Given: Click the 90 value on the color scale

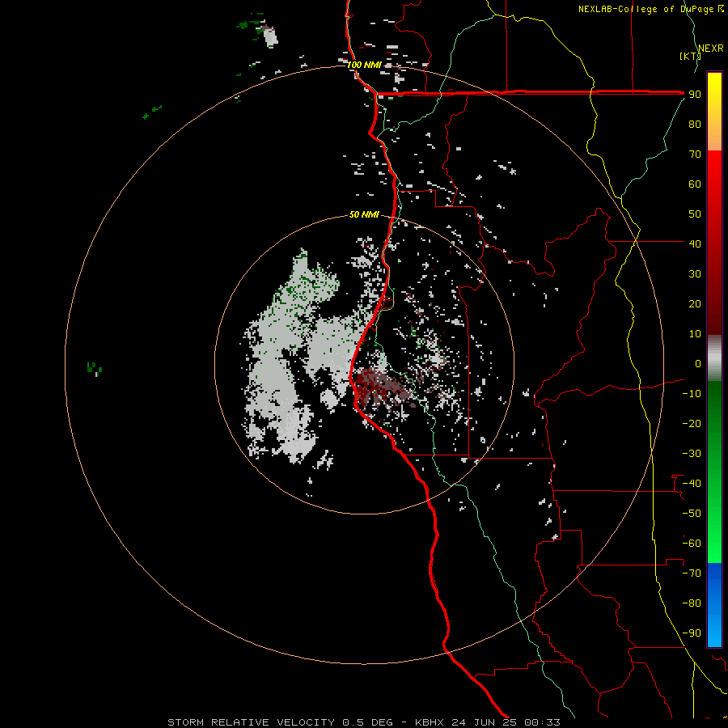Looking at the screenshot, I should [x=695, y=95].
